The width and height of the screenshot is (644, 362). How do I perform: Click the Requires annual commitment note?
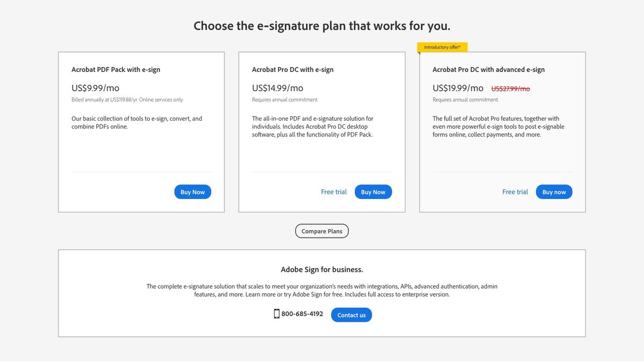[284, 99]
